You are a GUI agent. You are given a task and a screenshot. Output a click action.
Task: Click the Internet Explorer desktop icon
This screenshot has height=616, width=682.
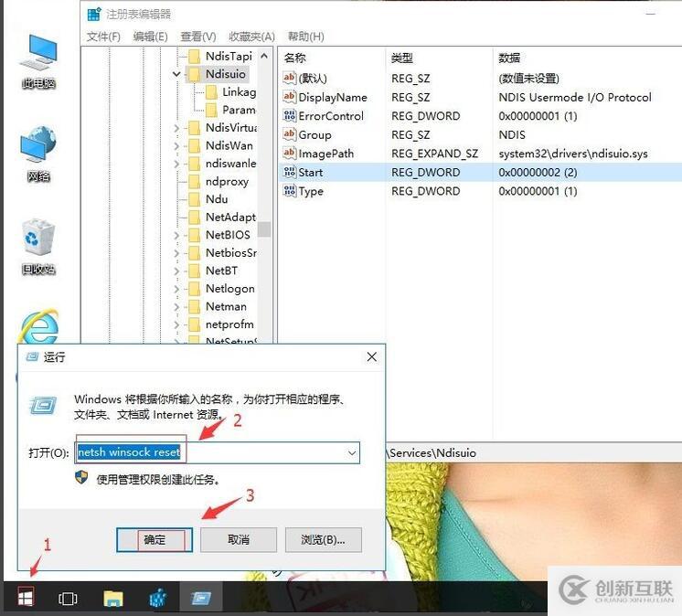pos(38,327)
